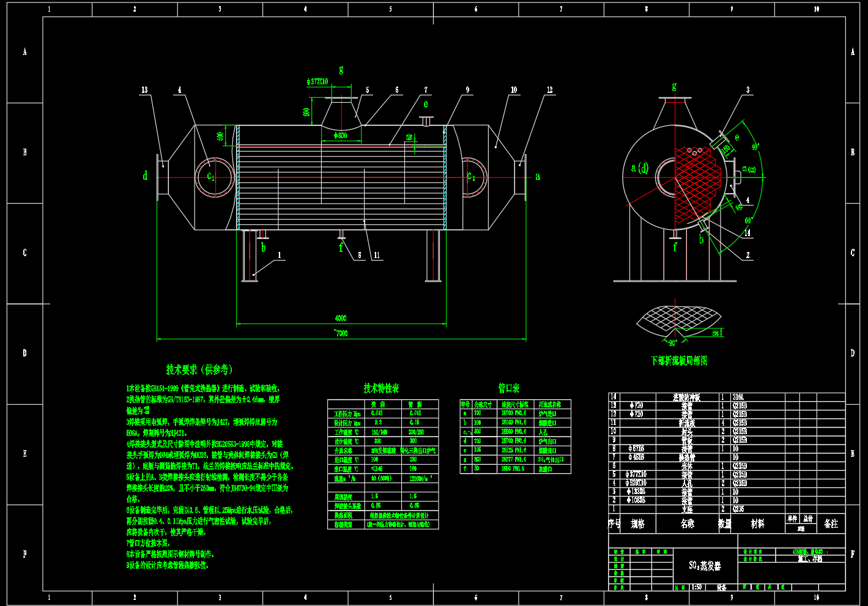Viewport: 868px width, 606px height.
Task: Click nozzle label "a" right of the main view
Action: 538,176
